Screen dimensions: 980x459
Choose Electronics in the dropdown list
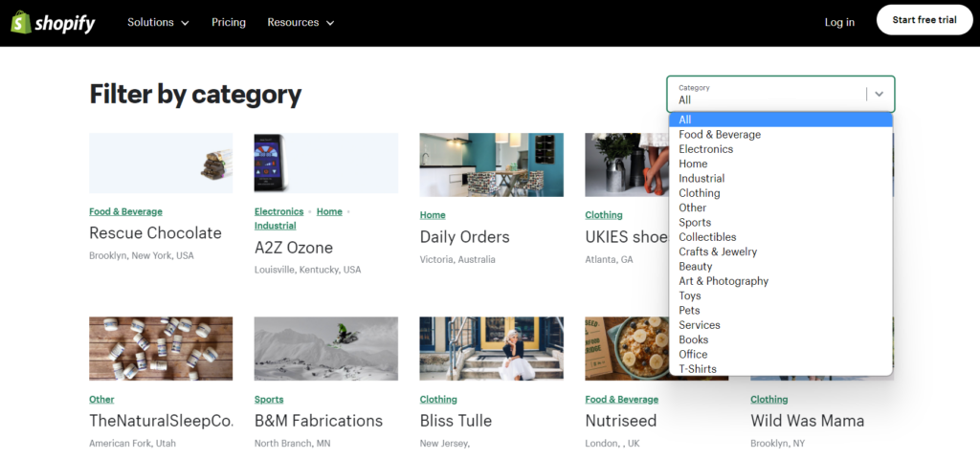click(705, 149)
